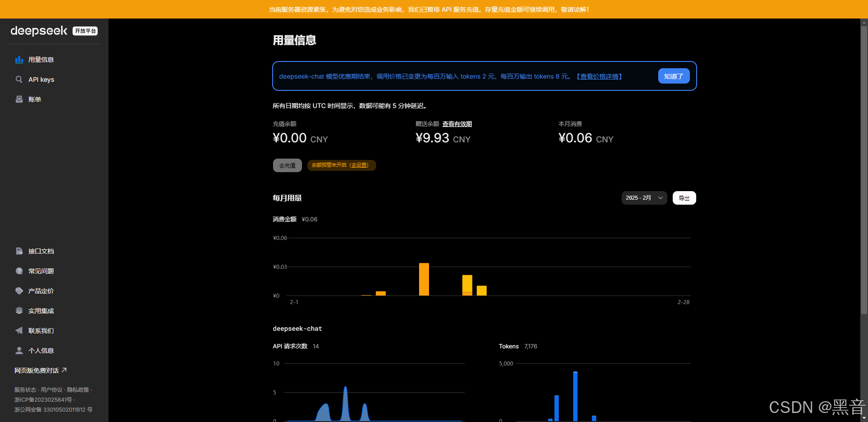Dismiss notice with 知道了 button

[674, 76]
